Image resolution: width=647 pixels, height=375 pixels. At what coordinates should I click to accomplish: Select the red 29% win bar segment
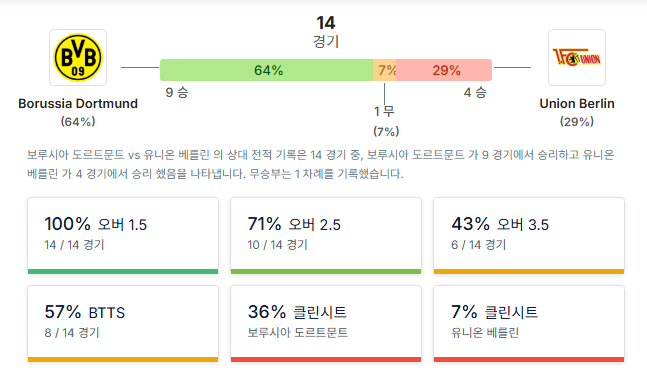(444, 70)
